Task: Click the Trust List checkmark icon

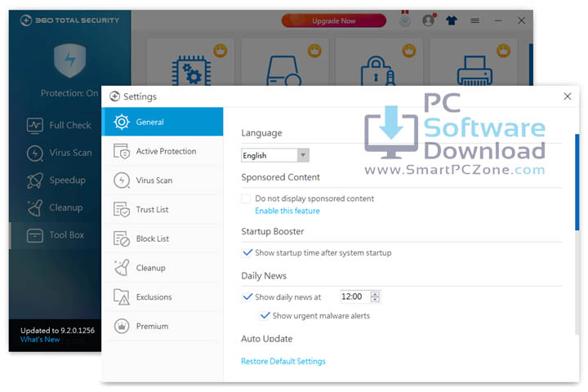Action: point(122,210)
